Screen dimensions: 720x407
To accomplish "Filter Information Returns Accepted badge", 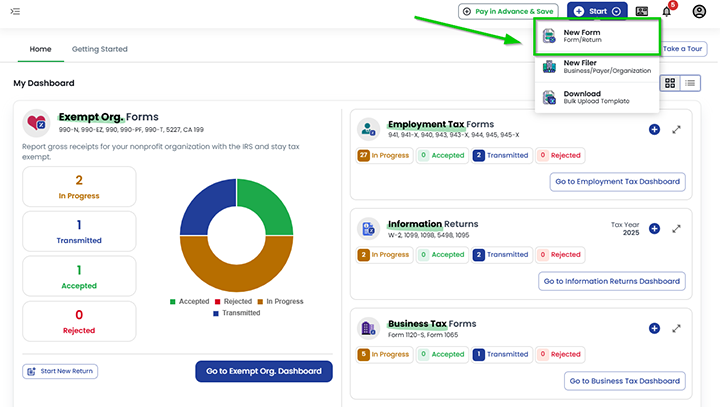I will click(x=442, y=254).
